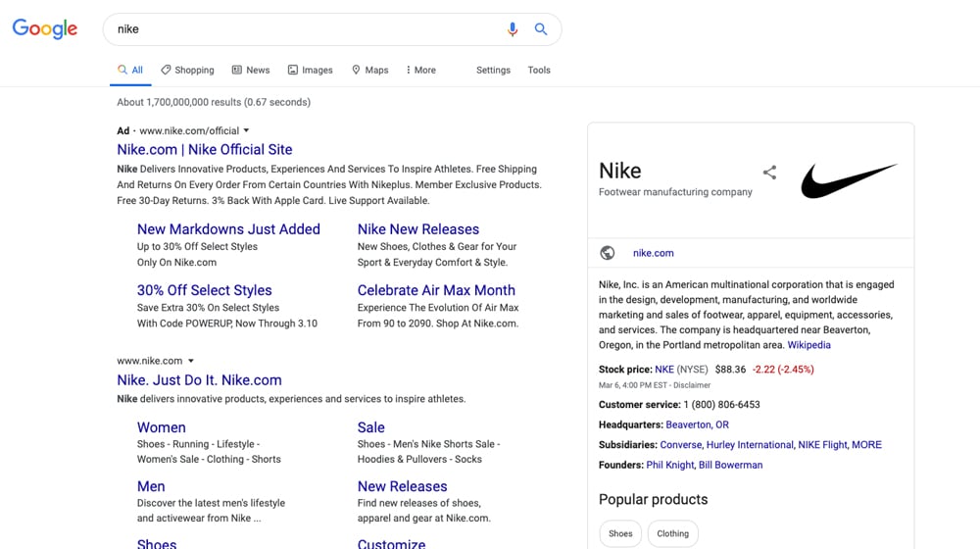Open the New Releases organic sitelink
Screen dimensions: 980x549
pyautogui.click(x=403, y=486)
